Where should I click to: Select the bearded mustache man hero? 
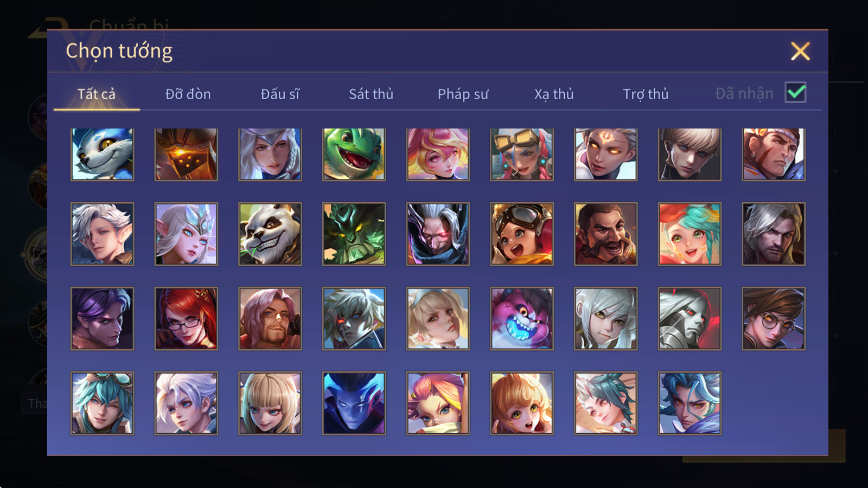coord(605,234)
